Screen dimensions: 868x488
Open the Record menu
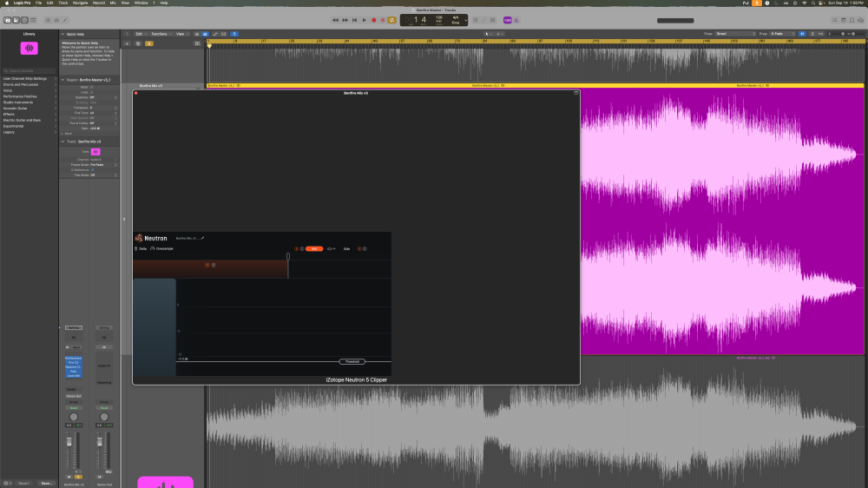pos(99,3)
